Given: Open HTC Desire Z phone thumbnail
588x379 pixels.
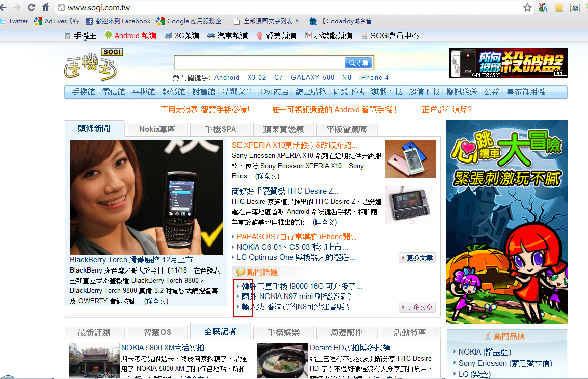Looking at the screenshot, I should [x=410, y=205].
